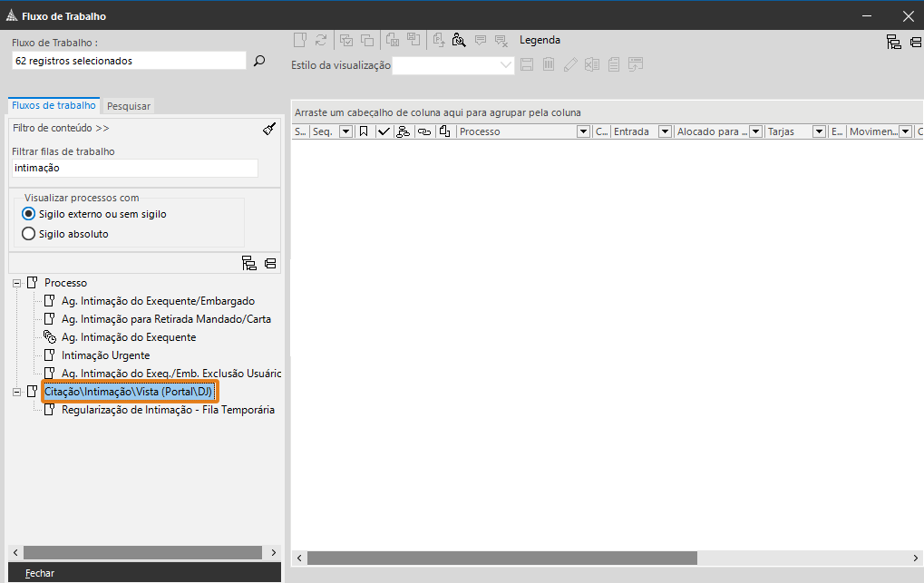Click the expand-all tree icon beside Legenda toolbar row
The width and height of the screenshot is (924, 583).
[894, 42]
